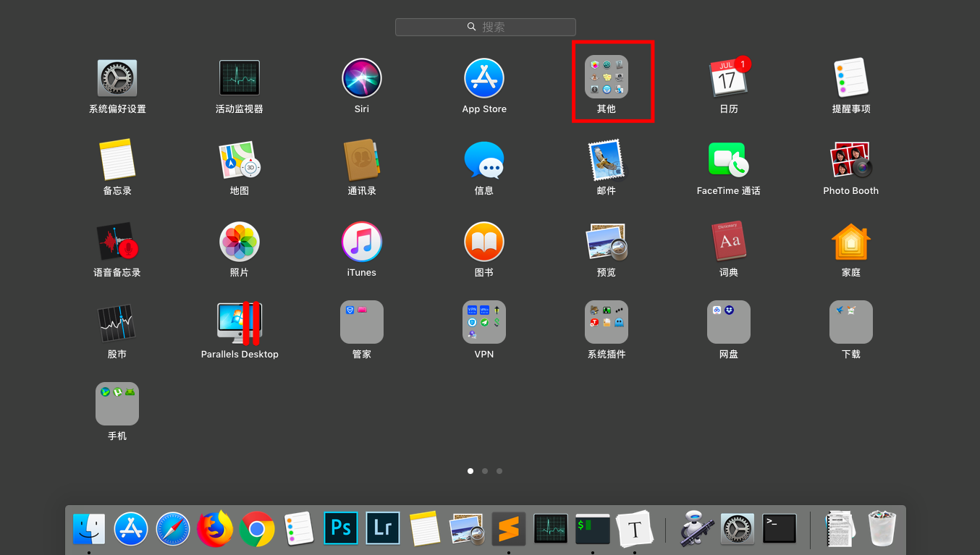The height and width of the screenshot is (555, 980).
Task: Open Voice Memos (语音备忘录) app
Action: [x=117, y=242]
